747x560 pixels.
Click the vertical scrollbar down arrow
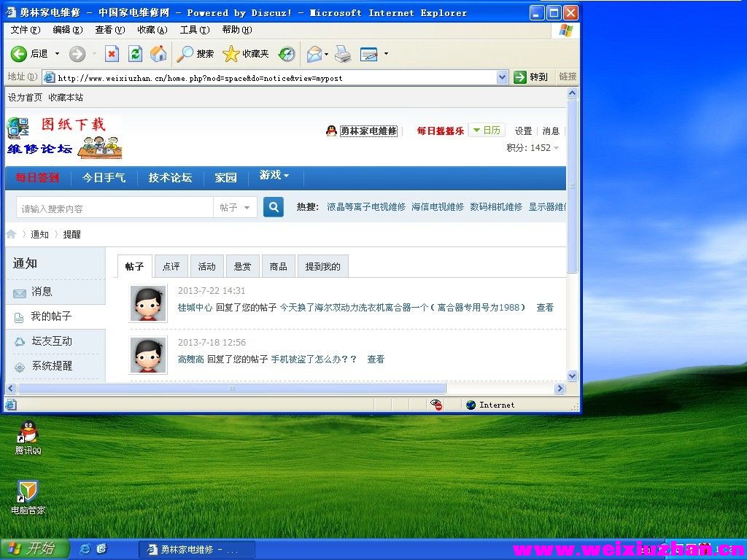click(x=572, y=376)
